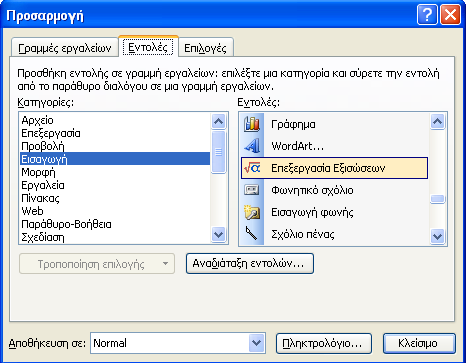
Task: Close the Προσαρμογή dialog with the X
Action: 450,15
